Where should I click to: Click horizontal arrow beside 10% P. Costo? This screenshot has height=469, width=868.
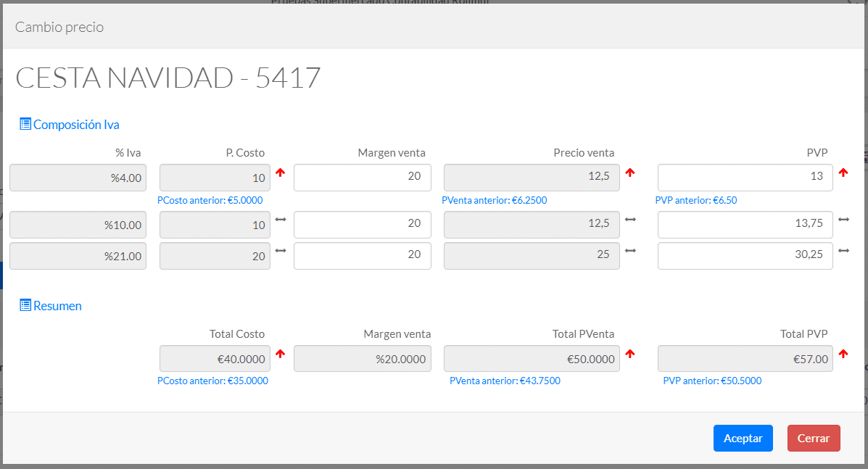point(281,220)
